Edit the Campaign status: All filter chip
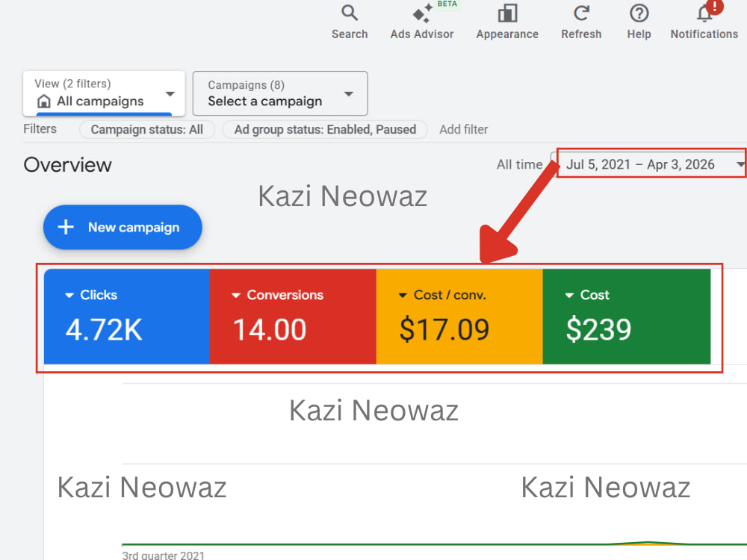Screen dimensions: 747x560 point(146,129)
